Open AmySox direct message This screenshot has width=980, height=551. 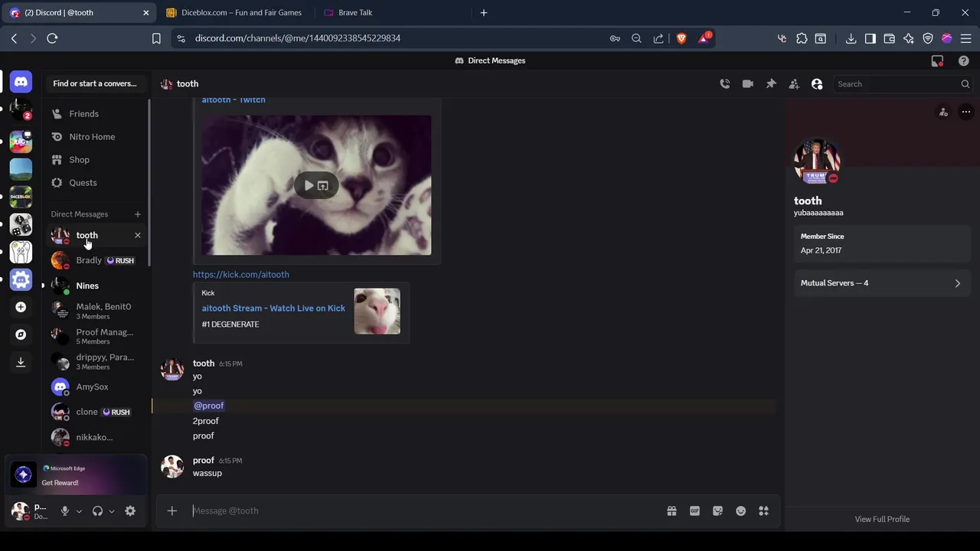point(96,386)
